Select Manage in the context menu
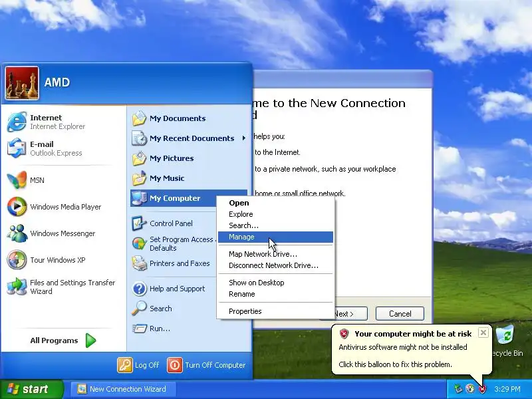The image size is (532, 399). 275,237
